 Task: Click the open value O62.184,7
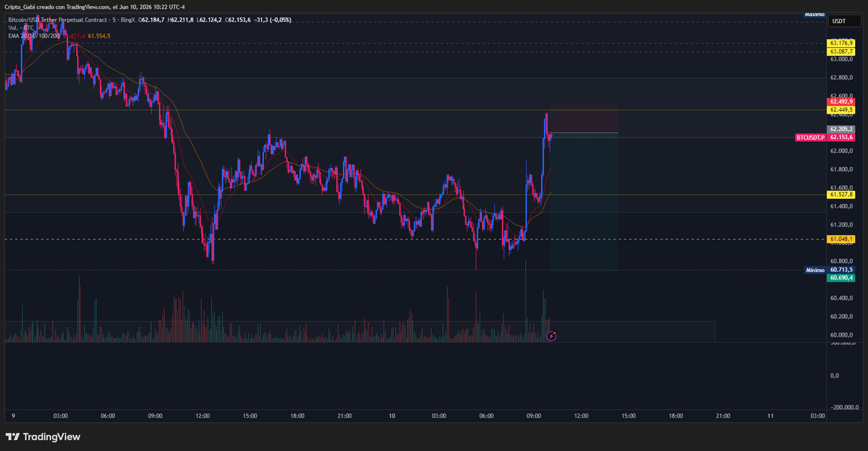point(150,20)
